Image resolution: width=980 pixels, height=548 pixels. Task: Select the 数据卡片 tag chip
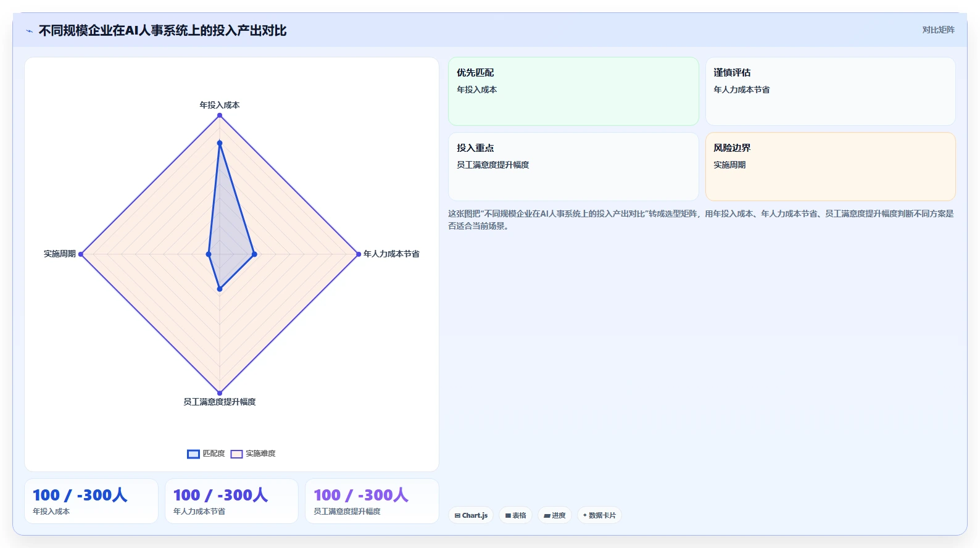pos(599,515)
